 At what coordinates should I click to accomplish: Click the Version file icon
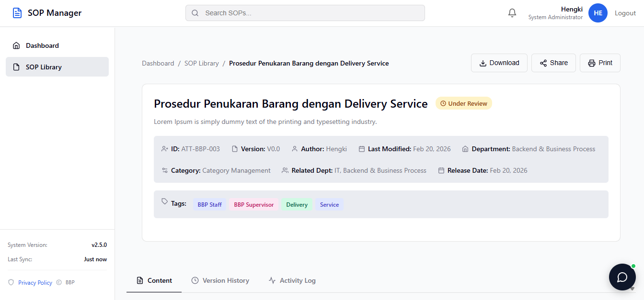tap(235, 149)
